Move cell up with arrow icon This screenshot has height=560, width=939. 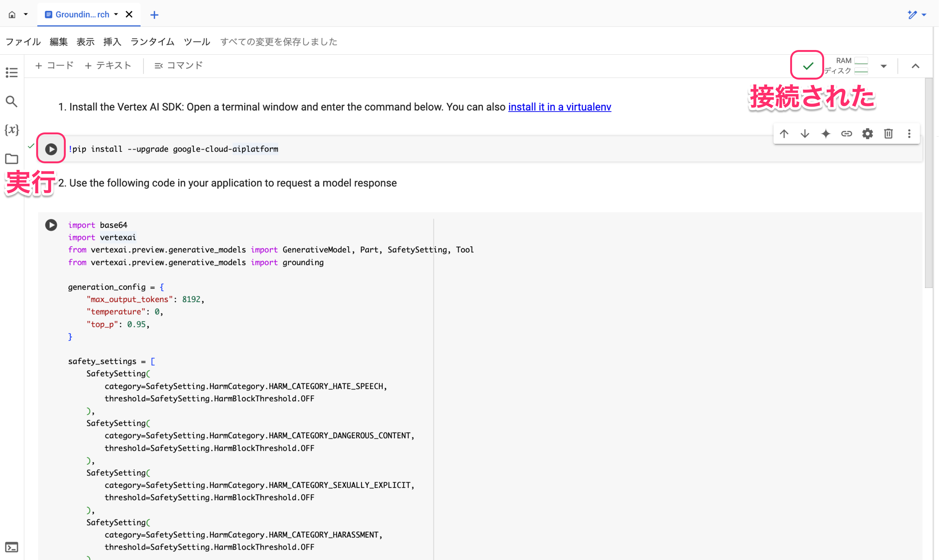pyautogui.click(x=784, y=134)
